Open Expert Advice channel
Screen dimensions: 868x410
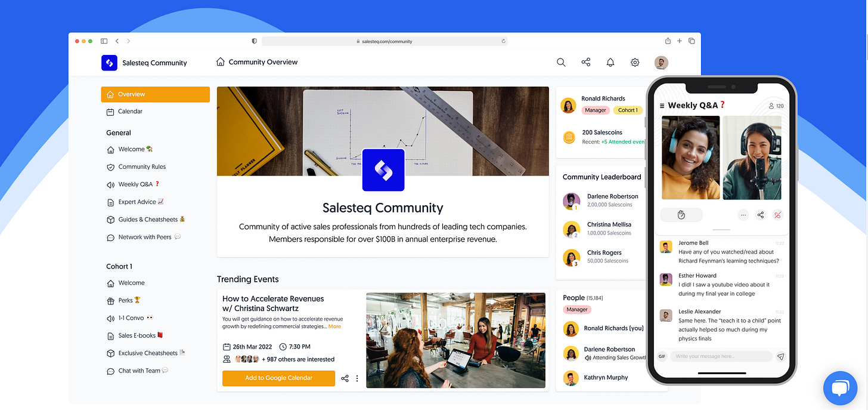pyautogui.click(x=135, y=202)
